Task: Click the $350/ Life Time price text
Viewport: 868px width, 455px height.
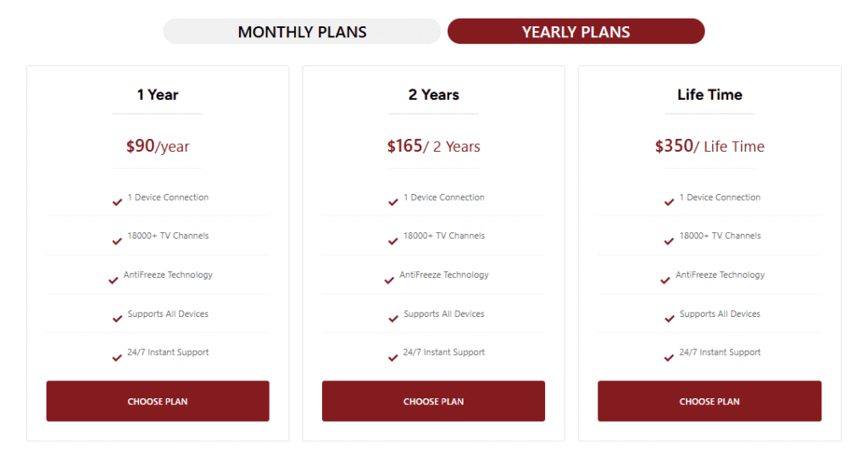Action: tap(709, 147)
